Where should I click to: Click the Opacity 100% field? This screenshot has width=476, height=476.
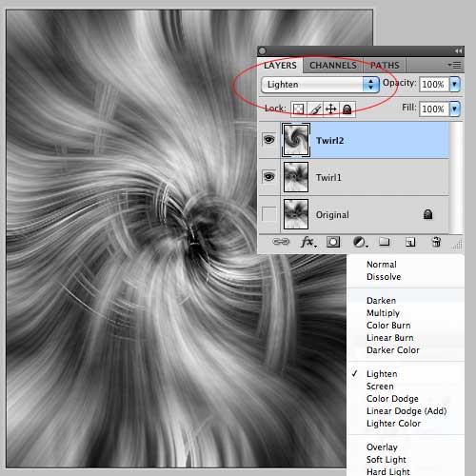tap(434, 85)
